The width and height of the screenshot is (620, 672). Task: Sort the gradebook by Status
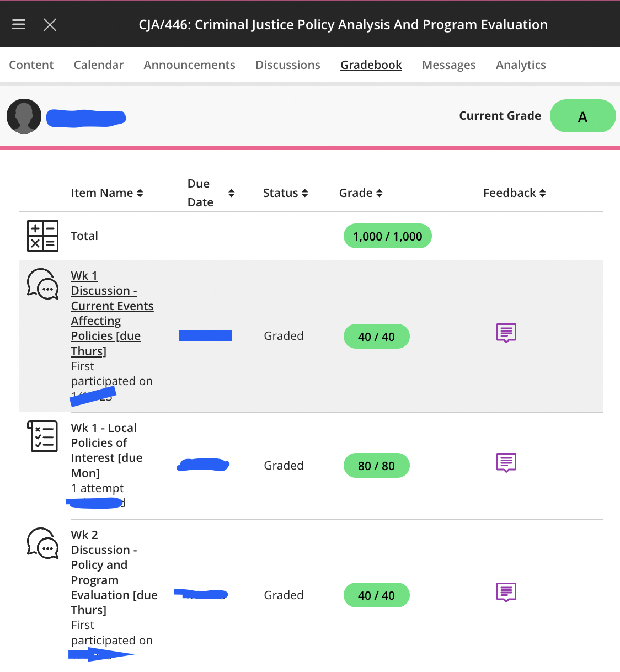pyautogui.click(x=285, y=193)
